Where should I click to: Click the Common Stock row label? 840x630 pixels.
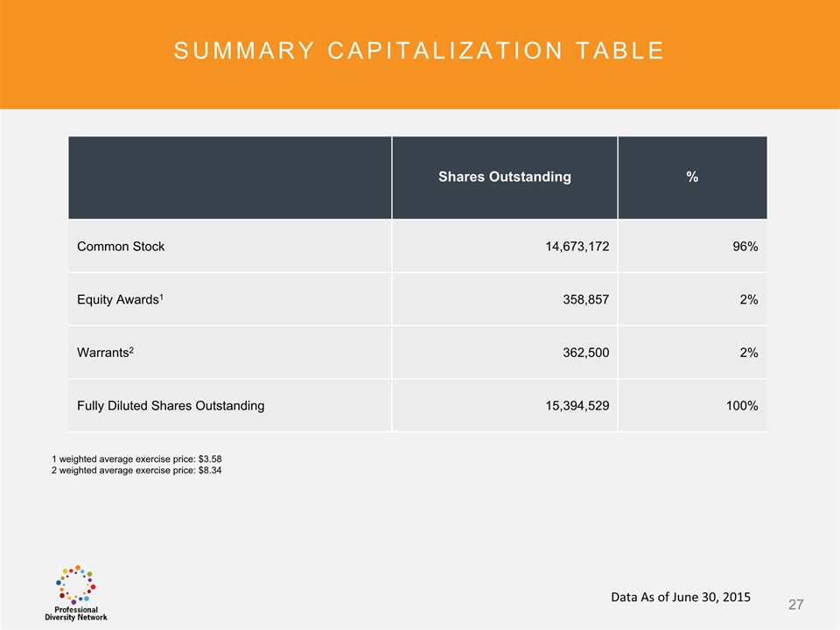point(121,247)
